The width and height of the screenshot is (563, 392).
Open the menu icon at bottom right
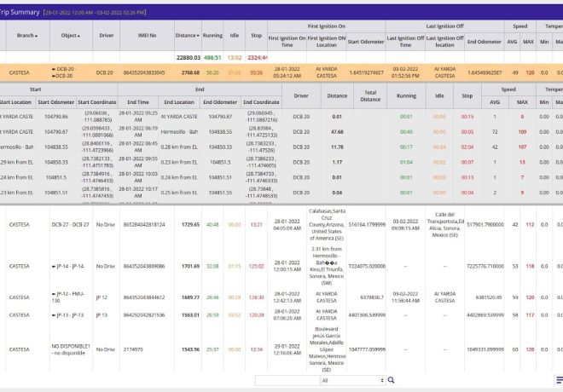(x=559, y=380)
